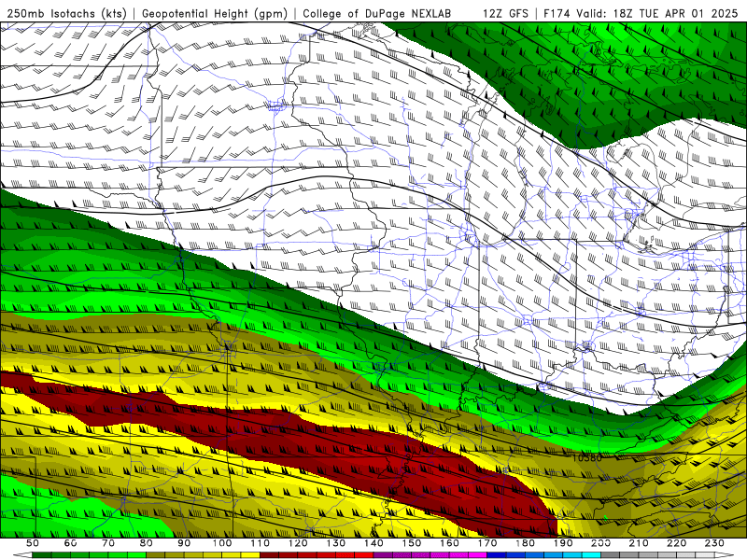Pick the dark red swatch right of 110
This screenshot has height=560, width=747.
coord(269,555)
